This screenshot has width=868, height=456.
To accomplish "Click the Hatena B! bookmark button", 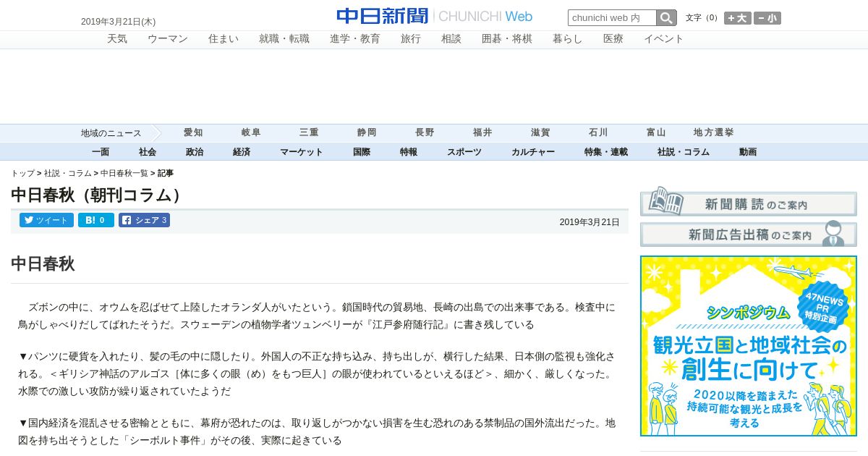I will [96, 220].
